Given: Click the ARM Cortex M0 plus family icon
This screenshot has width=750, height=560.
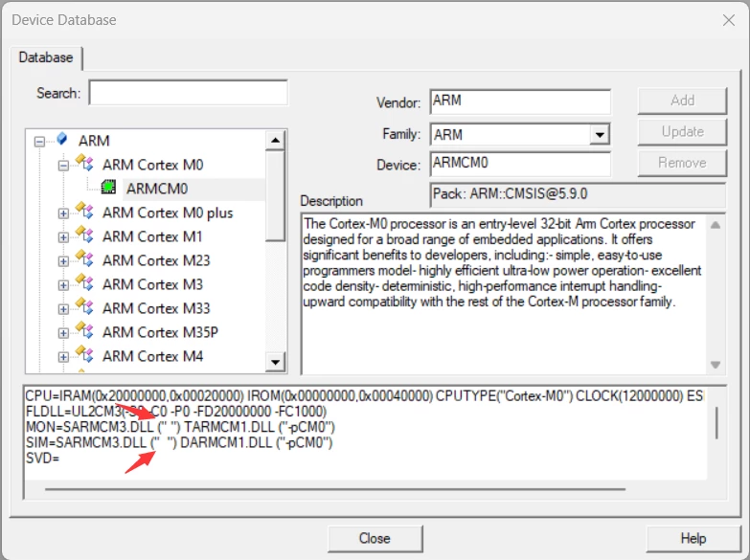Looking at the screenshot, I should point(84,211).
